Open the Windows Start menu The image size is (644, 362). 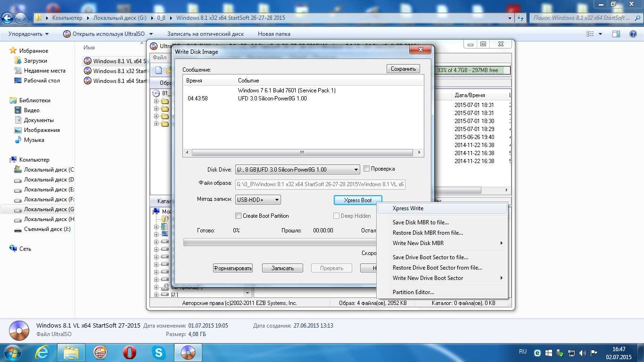pyautogui.click(x=13, y=353)
